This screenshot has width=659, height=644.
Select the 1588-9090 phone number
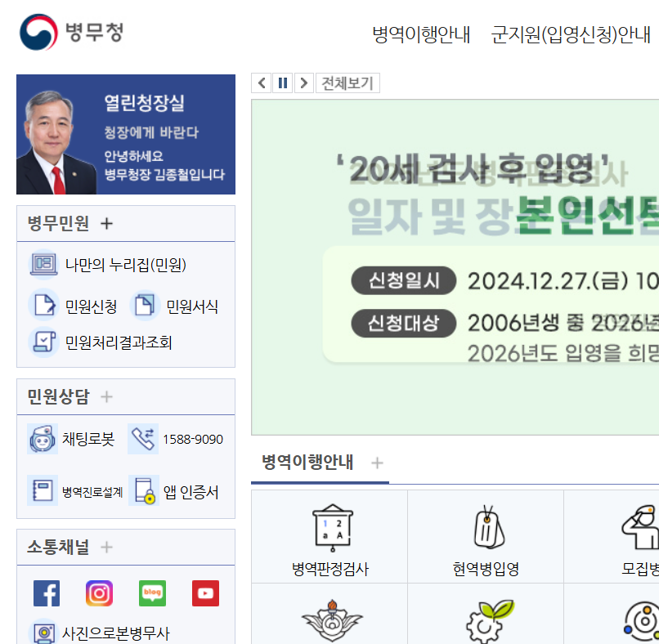click(193, 440)
